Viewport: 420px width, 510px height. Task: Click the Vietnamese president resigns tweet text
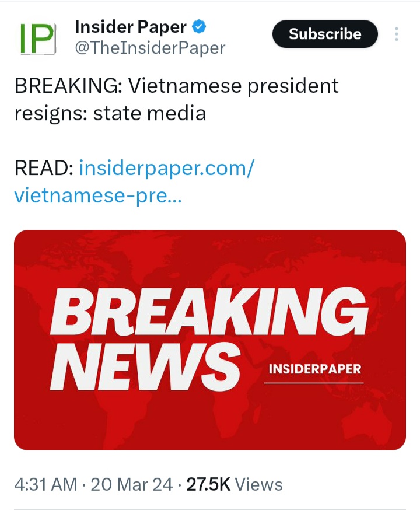pyautogui.click(x=177, y=100)
